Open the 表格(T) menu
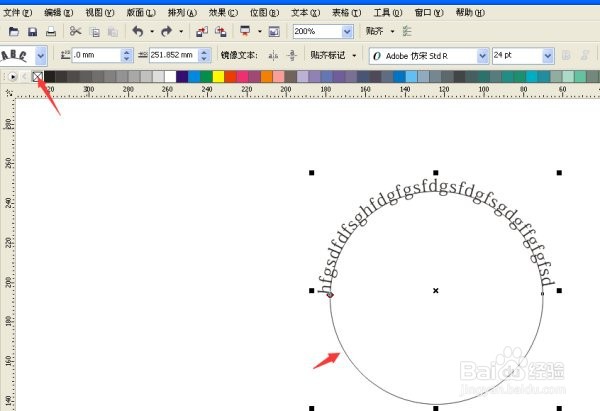 [347, 13]
